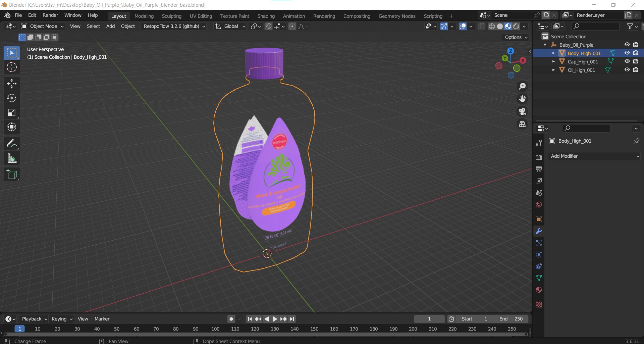Open the Render properties tab
644x344 pixels.
539,157
